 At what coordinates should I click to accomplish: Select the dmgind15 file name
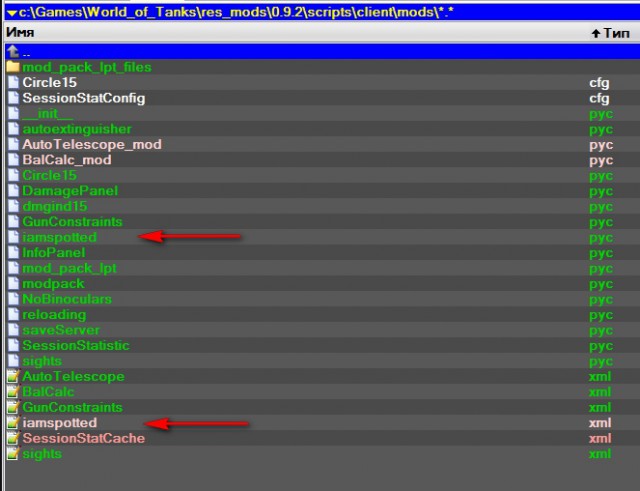(x=55, y=207)
